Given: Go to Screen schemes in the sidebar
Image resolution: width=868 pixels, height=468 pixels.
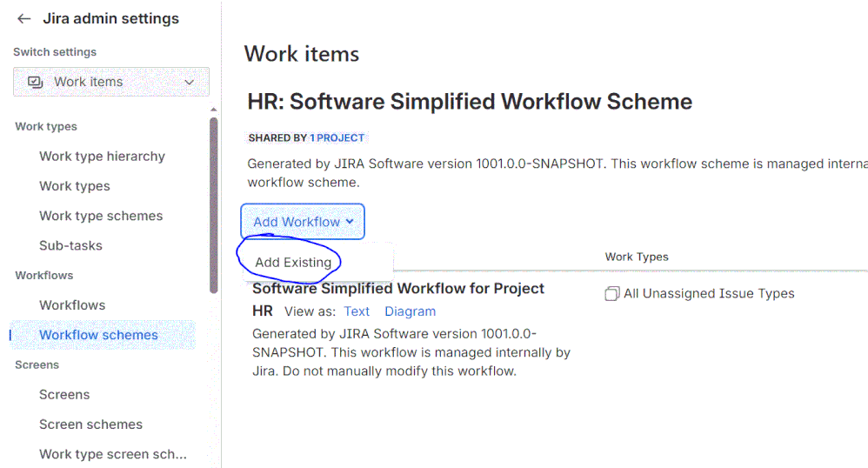Looking at the screenshot, I should [x=90, y=425].
